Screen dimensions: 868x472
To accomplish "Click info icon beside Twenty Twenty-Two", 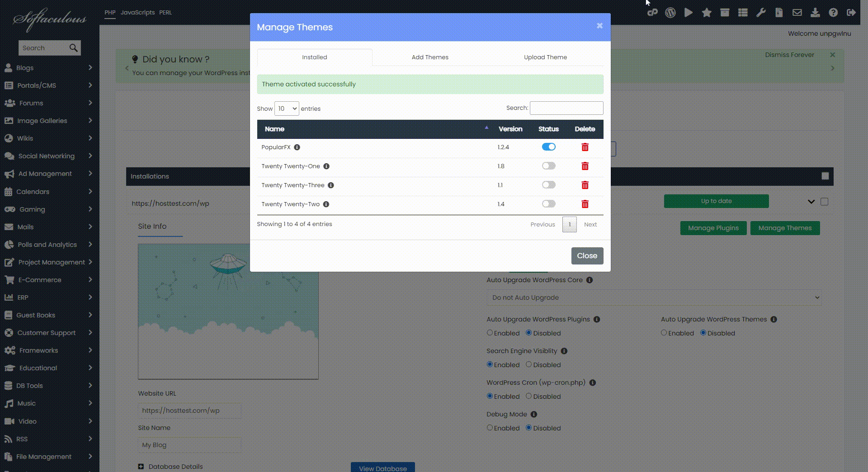I will [326, 204].
